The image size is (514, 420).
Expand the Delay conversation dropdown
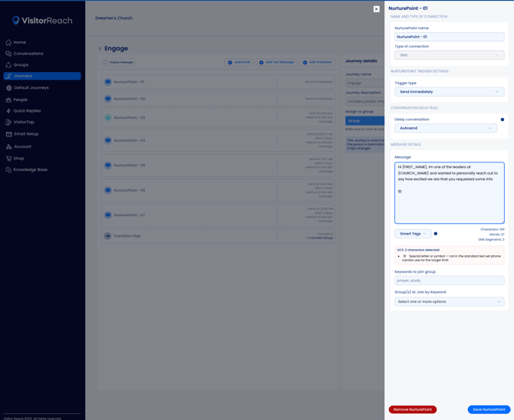pyautogui.click(x=446, y=128)
